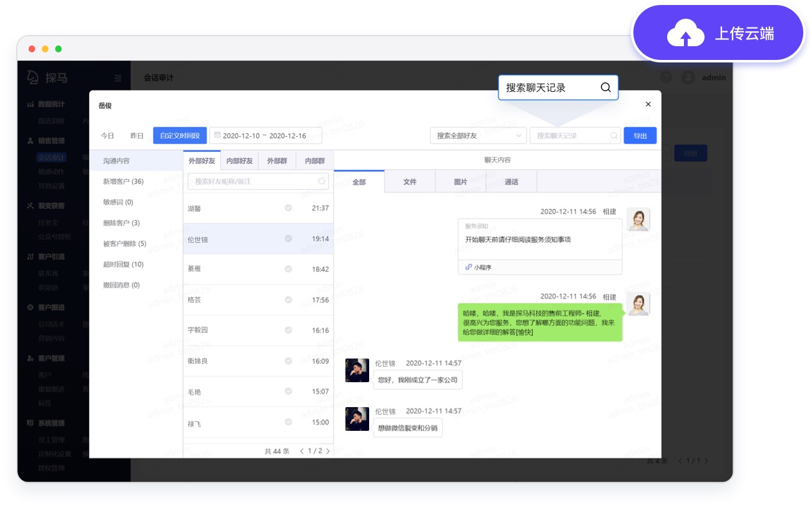812x507 pixels.
Task: Click the 自定义时间段 time filter
Action: pyautogui.click(x=180, y=135)
